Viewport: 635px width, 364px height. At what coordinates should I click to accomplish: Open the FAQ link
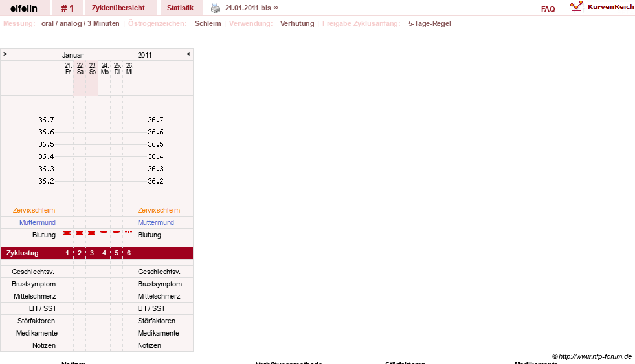[548, 9]
